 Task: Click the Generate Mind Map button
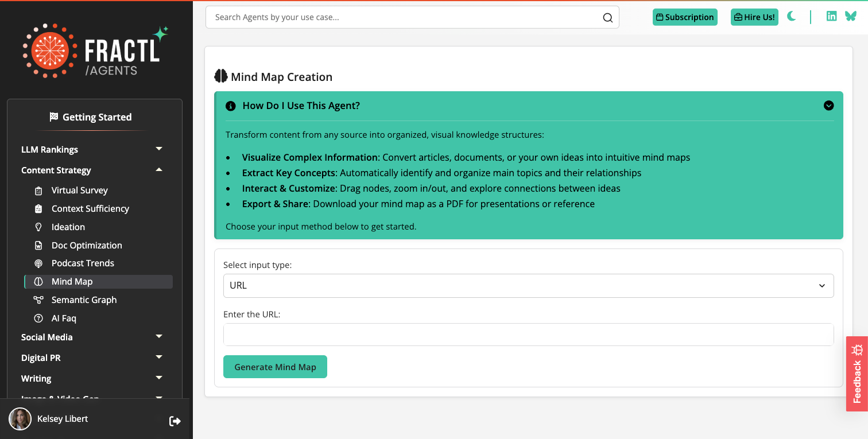click(275, 367)
